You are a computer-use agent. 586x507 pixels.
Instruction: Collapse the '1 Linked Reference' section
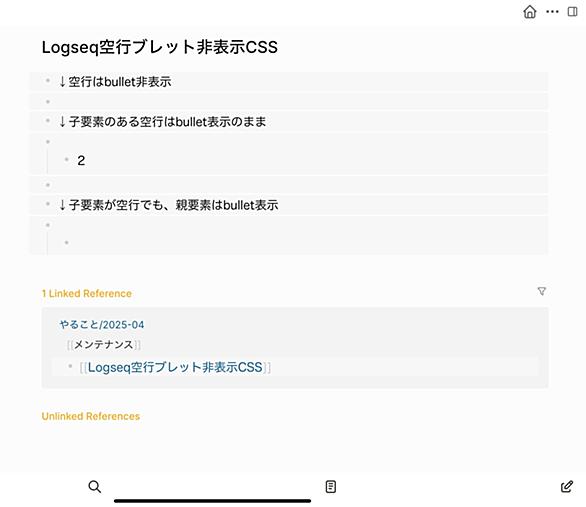(x=86, y=294)
